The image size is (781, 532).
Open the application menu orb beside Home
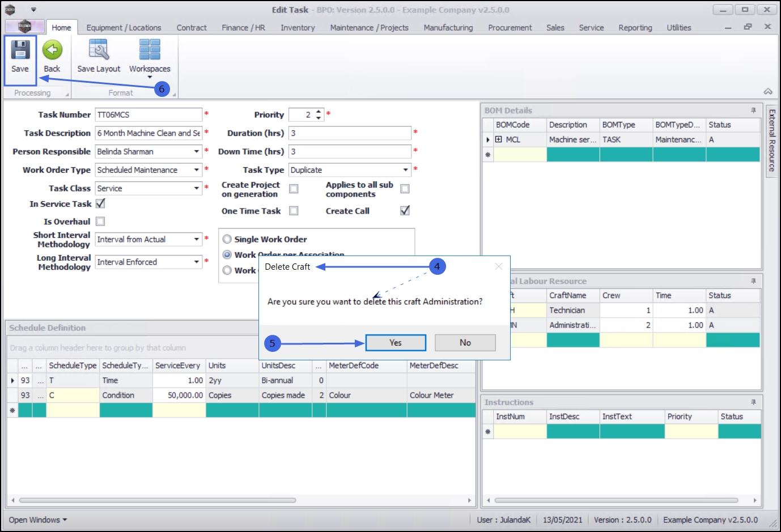(x=24, y=27)
